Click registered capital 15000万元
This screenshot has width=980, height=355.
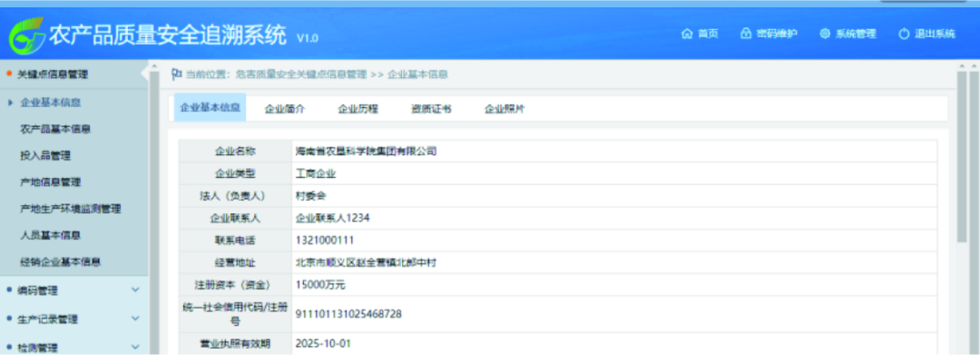(x=320, y=285)
